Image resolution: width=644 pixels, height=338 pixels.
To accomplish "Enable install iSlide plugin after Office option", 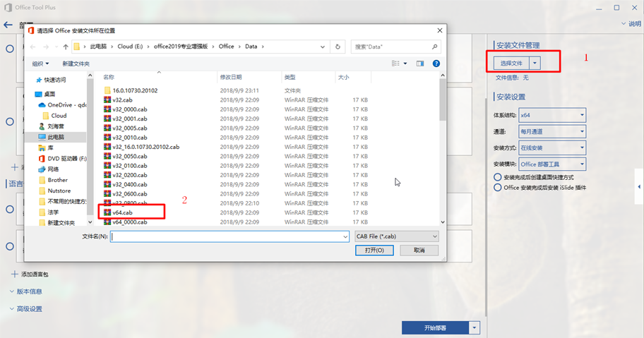I will 498,188.
